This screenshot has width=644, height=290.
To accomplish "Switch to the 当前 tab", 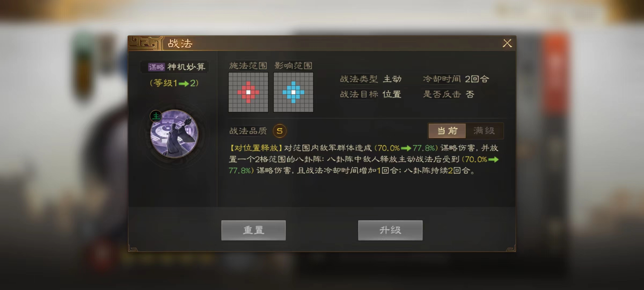I will [x=447, y=131].
